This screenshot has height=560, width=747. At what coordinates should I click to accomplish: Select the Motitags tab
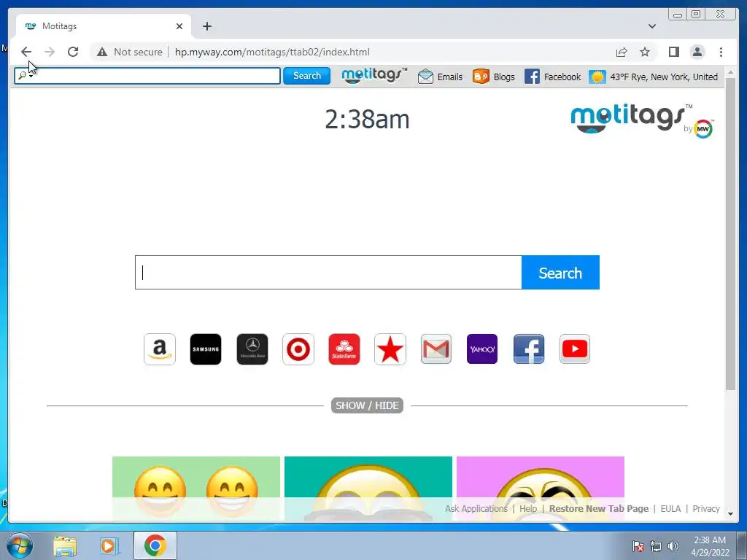coord(104,26)
